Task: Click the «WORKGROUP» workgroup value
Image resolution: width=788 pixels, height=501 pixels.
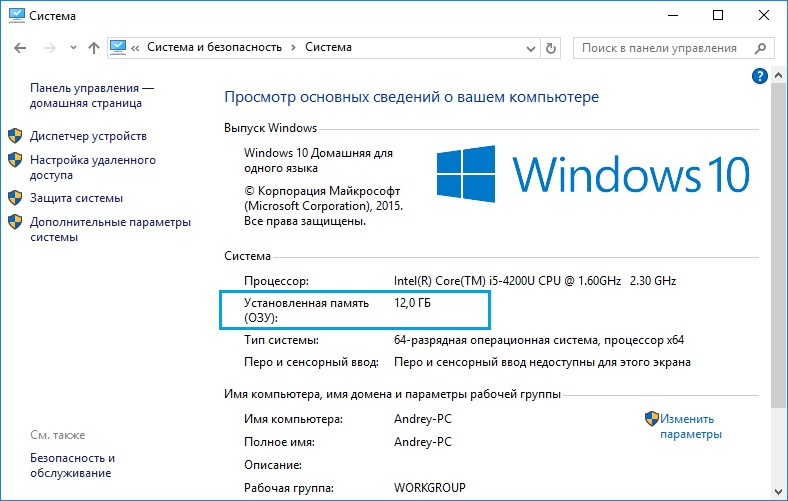Action: click(430, 487)
